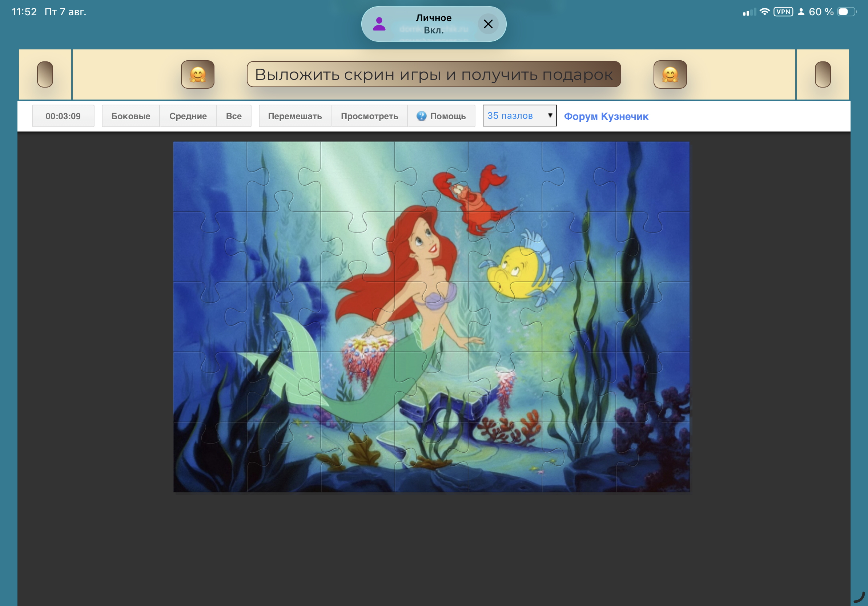Shuffle pieces with 'Перемешать'
The width and height of the screenshot is (868, 606).
point(295,116)
